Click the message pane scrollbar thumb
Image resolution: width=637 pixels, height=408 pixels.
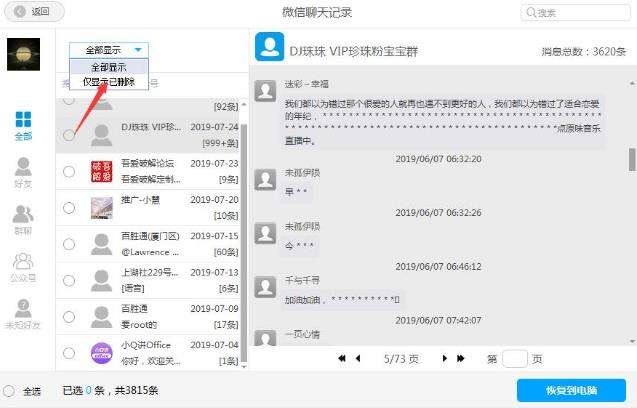pos(632,159)
